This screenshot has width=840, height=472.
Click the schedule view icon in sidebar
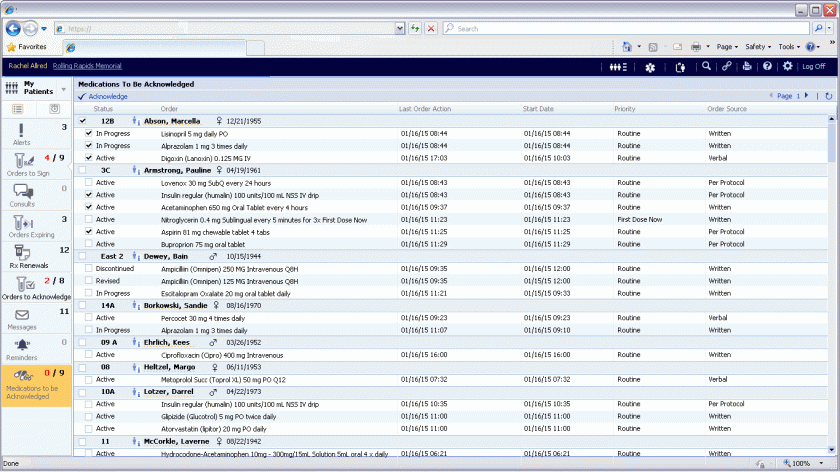[x=55, y=109]
